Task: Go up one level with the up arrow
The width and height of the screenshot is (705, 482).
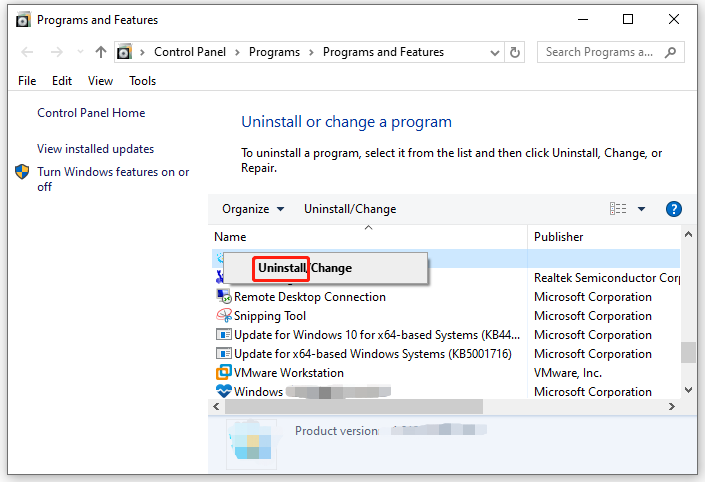Action: (101, 52)
